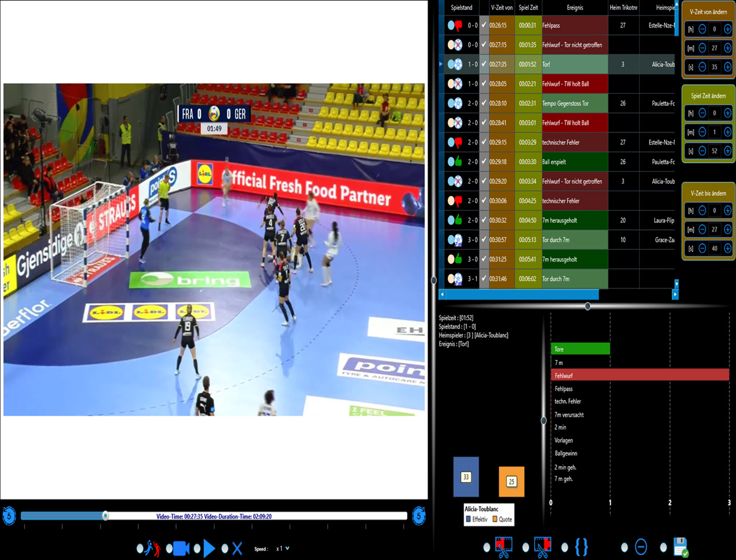Click the left film-strip scissors cut icon
The image size is (736, 560).
click(503, 547)
